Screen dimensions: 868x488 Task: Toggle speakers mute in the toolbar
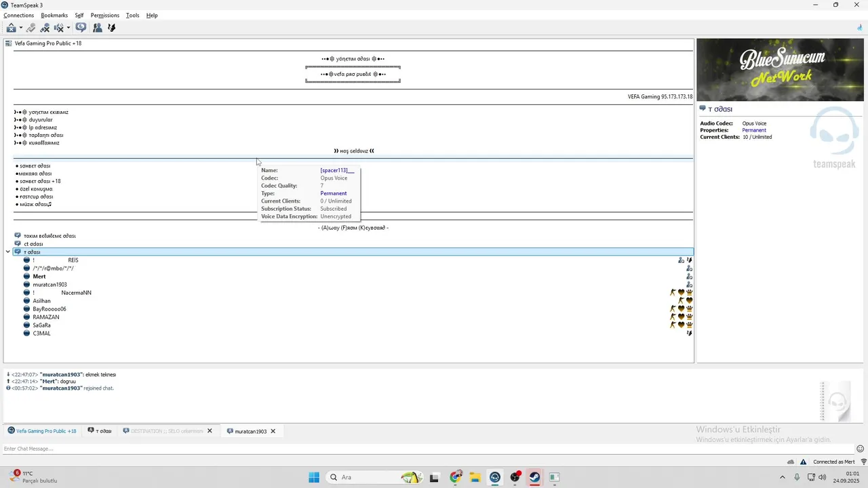pos(58,28)
